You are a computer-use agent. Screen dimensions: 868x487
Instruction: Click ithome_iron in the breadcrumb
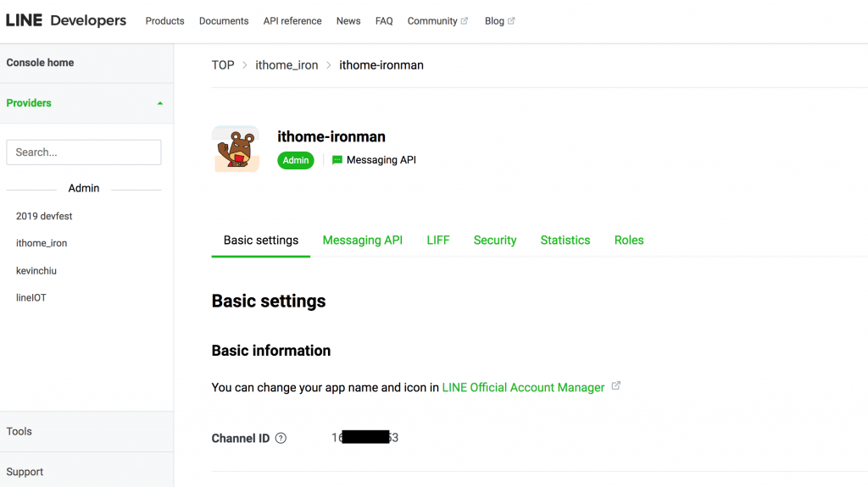point(287,65)
